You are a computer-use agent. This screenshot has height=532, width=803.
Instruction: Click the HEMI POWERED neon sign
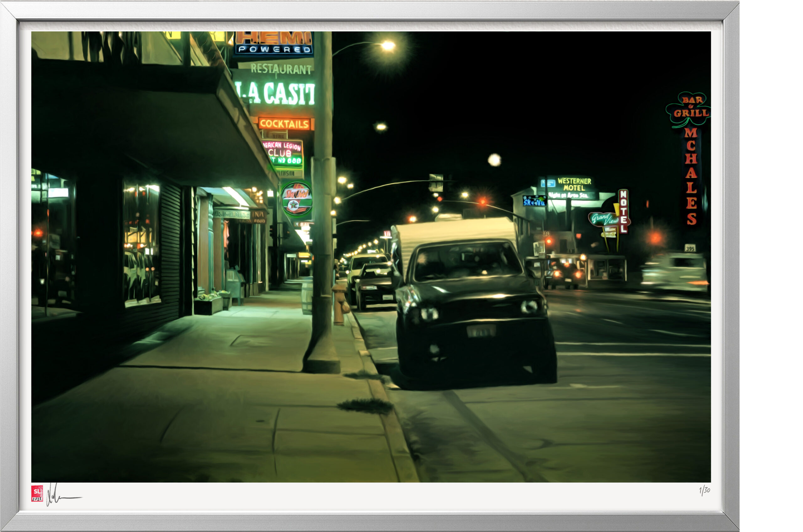[x=274, y=43]
